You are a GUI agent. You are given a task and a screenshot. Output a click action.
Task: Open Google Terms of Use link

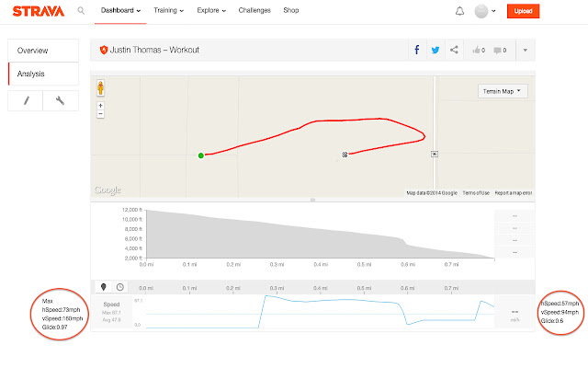(x=476, y=193)
